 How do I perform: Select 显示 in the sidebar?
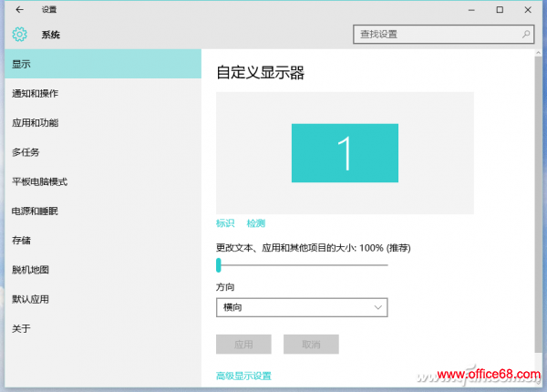[x=103, y=64]
